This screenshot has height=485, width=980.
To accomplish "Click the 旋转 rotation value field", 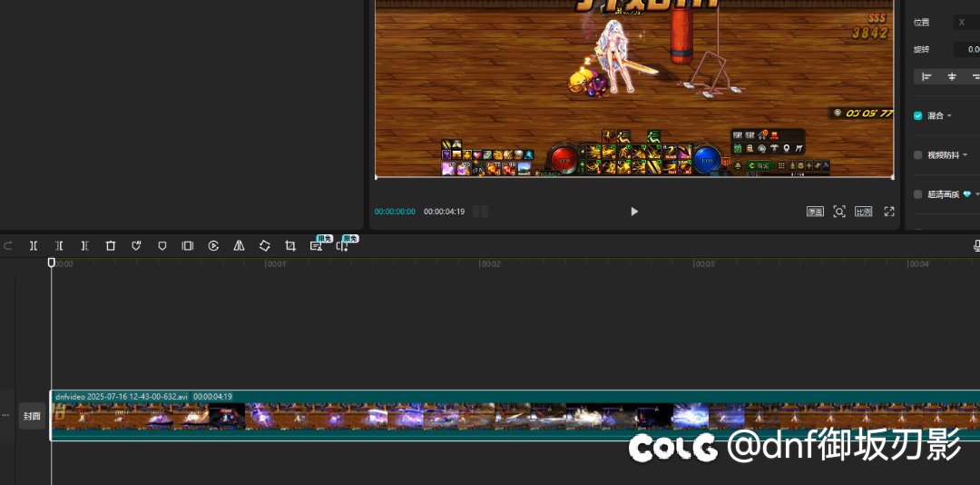I will pos(966,49).
